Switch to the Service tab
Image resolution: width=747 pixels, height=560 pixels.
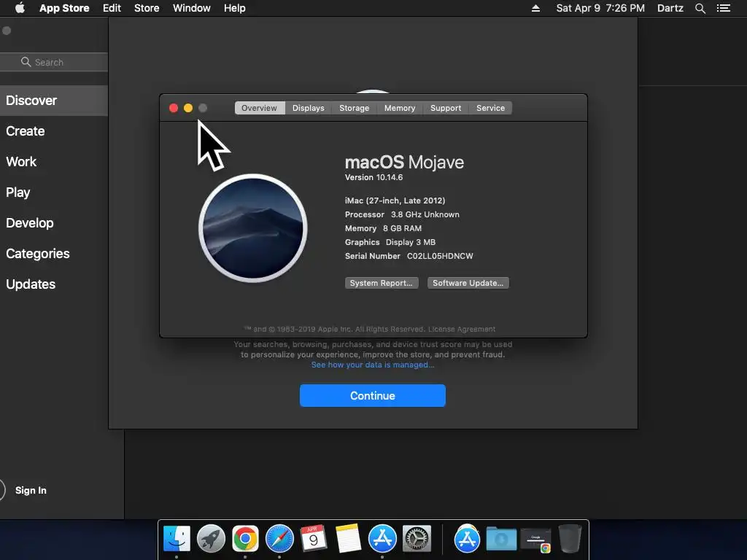coord(491,108)
